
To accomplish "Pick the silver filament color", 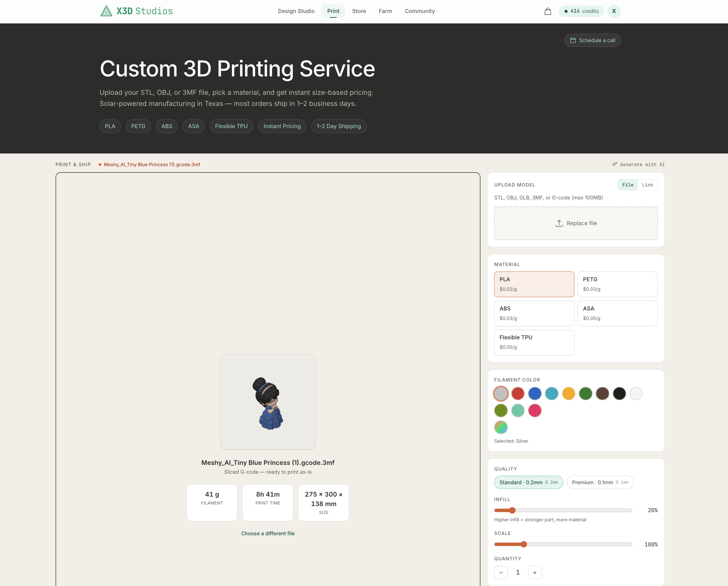I will (501, 394).
